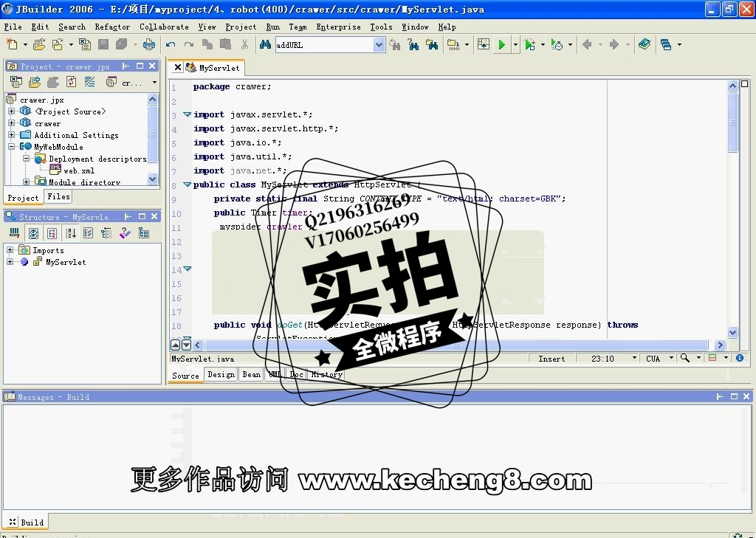
Task: Toggle the E-with-arrow button in Structure toolbar
Action: click(52, 234)
